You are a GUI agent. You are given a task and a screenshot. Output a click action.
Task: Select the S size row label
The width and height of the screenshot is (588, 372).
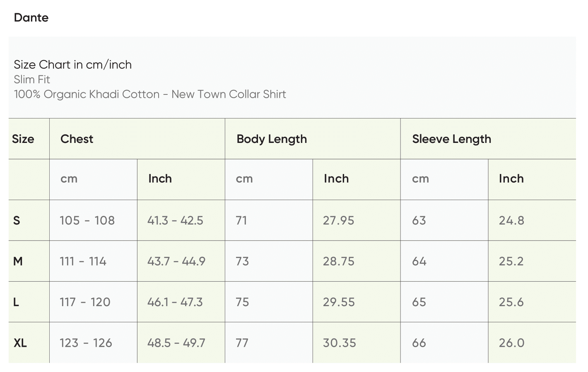pos(17,220)
